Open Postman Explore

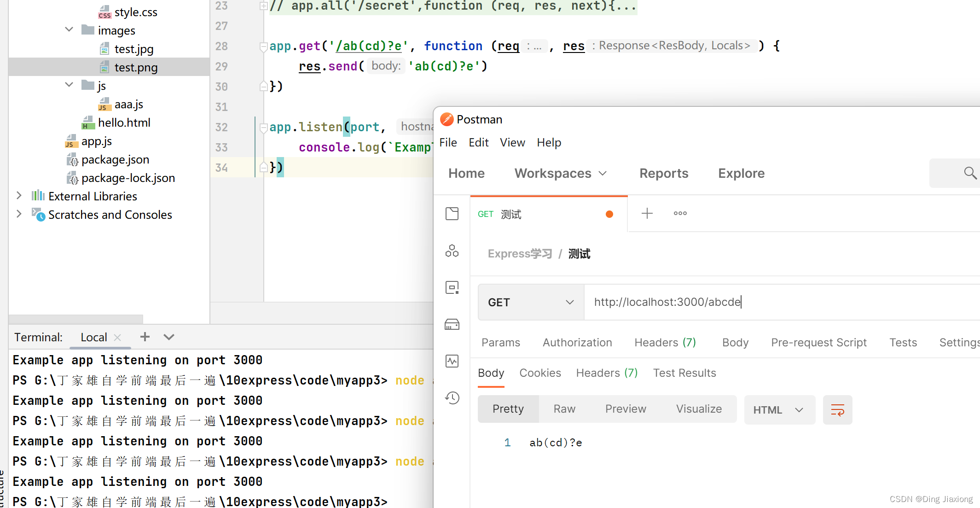pyautogui.click(x=741, y=173)
